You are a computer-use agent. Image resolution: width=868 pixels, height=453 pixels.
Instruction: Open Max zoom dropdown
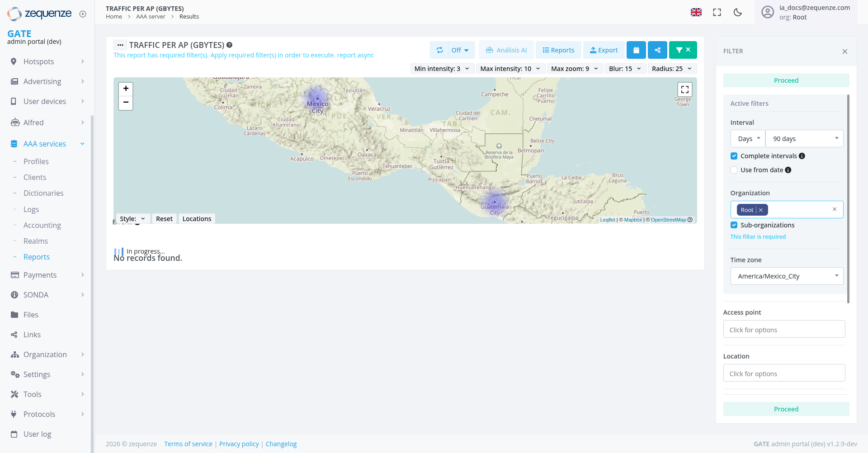575,69
